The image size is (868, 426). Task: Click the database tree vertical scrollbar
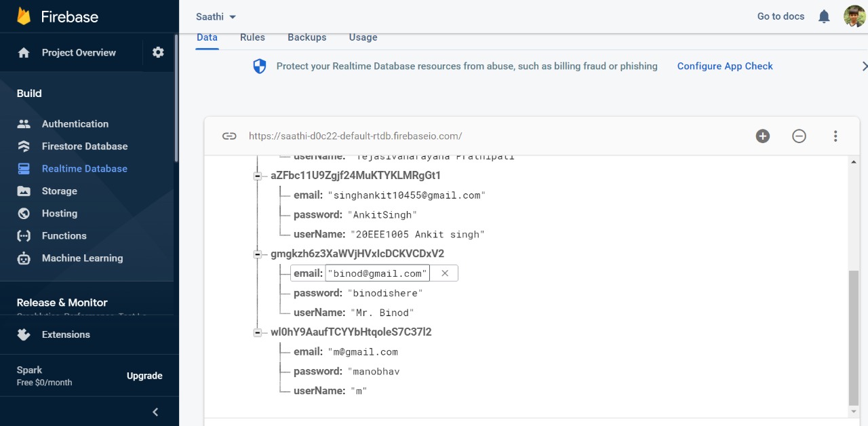click(x=853, y=336)
